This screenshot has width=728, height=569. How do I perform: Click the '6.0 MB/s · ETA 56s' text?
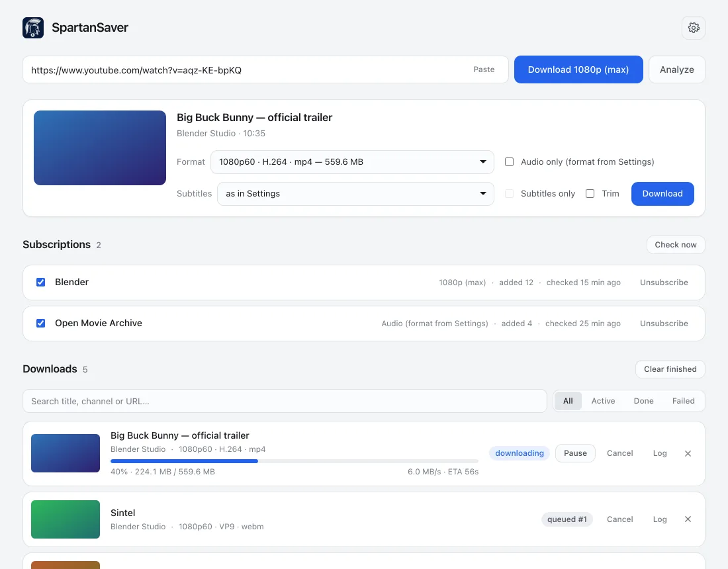[x=443, y=472]
